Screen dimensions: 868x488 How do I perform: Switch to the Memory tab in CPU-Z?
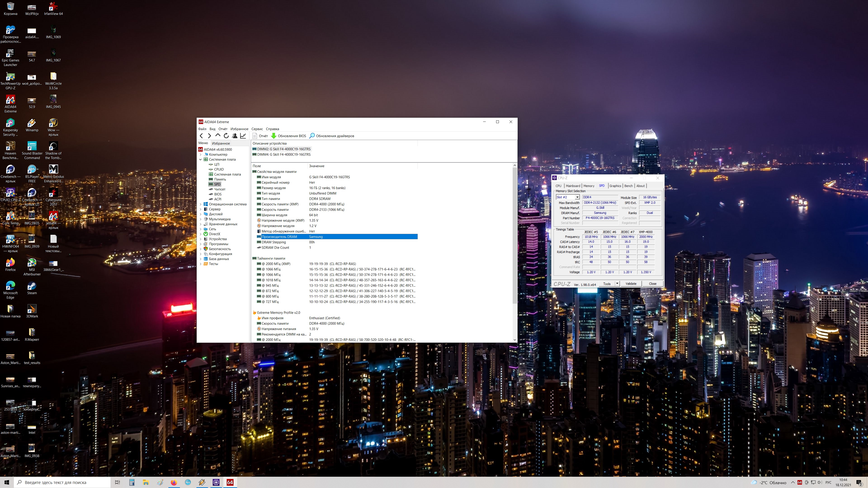pos(589,186)
